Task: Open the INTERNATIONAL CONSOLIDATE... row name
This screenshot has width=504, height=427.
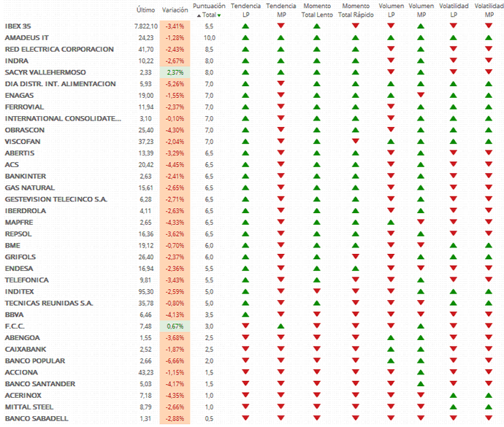Action: point(63,119)
